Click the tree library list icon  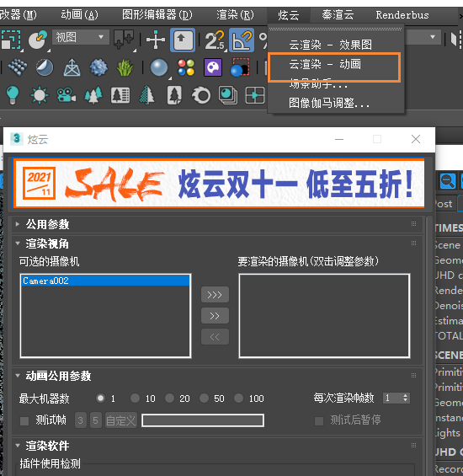(120, 95)
